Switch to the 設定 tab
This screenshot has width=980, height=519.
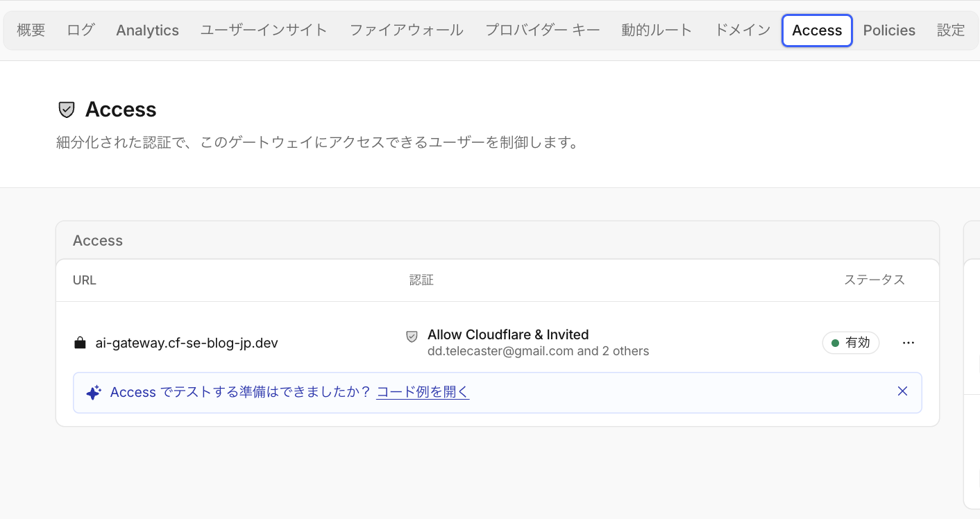click(951, 31)
